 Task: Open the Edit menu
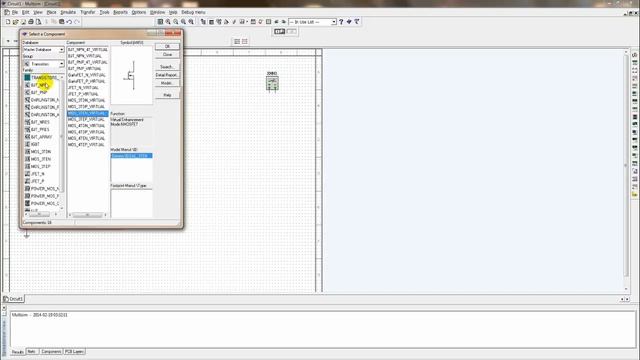(25, 13)
